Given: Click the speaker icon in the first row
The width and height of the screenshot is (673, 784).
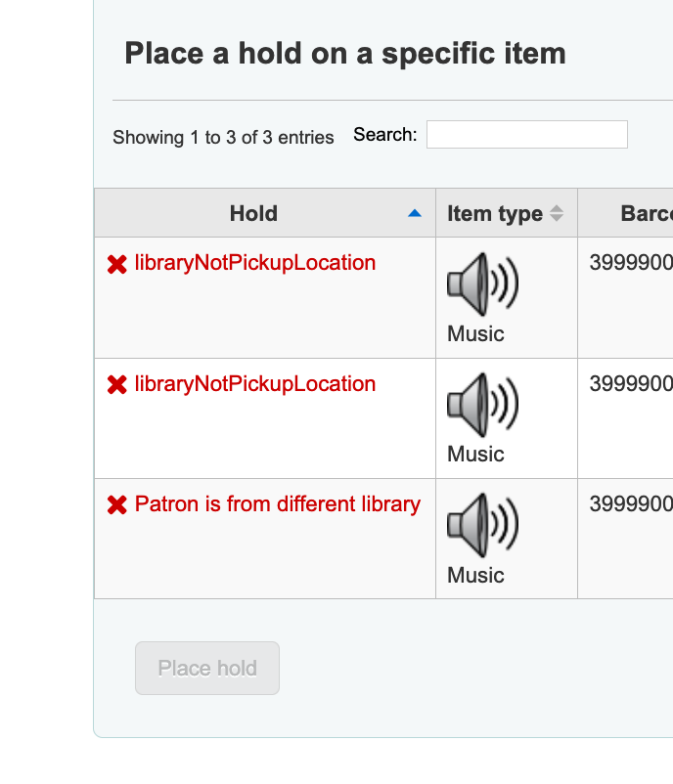Looking at the screenshot, I should (x=482, y=284).
